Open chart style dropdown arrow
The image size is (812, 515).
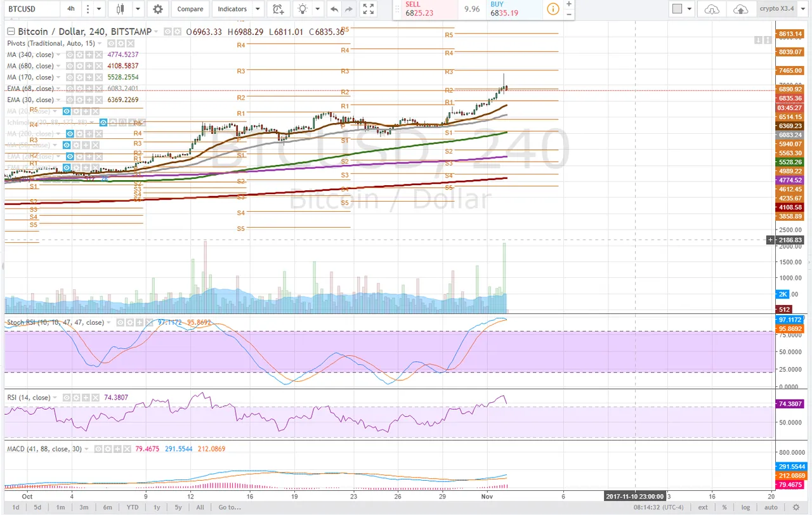coord(138,9)
